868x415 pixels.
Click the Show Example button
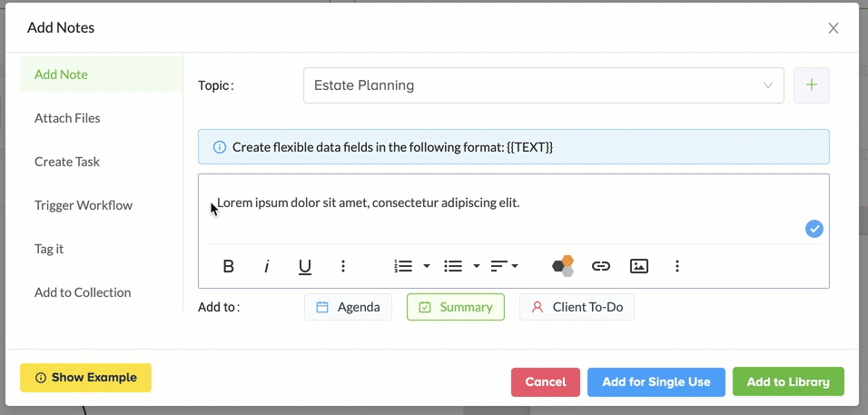[86, 378]
